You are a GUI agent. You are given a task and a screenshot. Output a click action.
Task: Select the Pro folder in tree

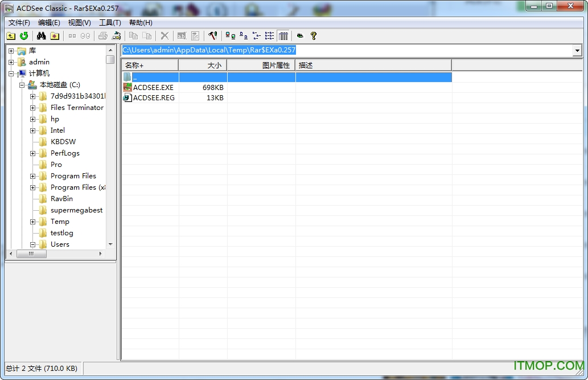point(56,165)
